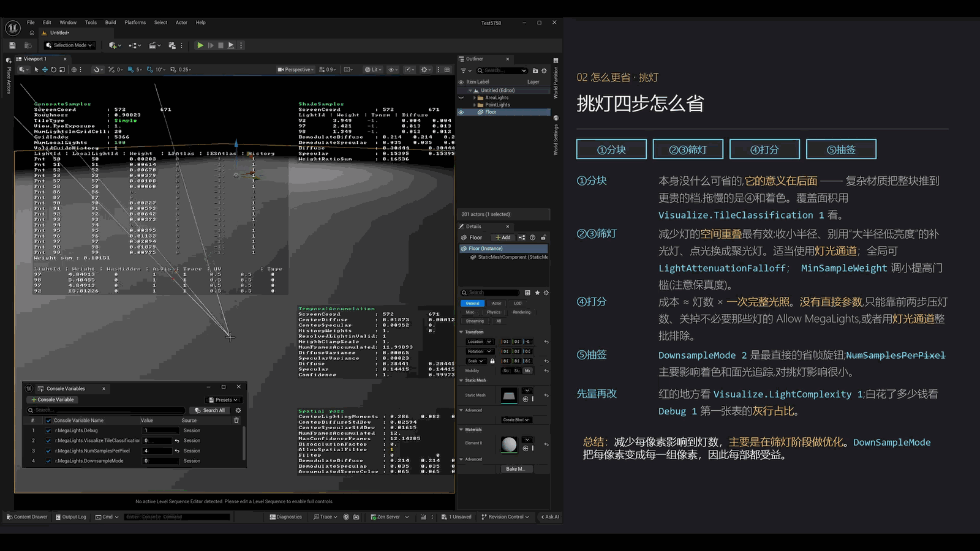Toggle visibility eye of Floor actor

tap(461, 112)
